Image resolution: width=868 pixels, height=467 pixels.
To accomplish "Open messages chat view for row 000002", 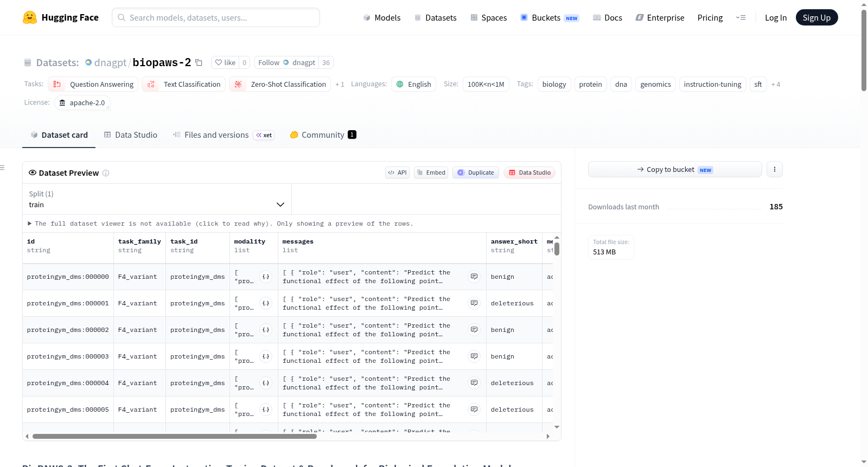I will [474, 330].
